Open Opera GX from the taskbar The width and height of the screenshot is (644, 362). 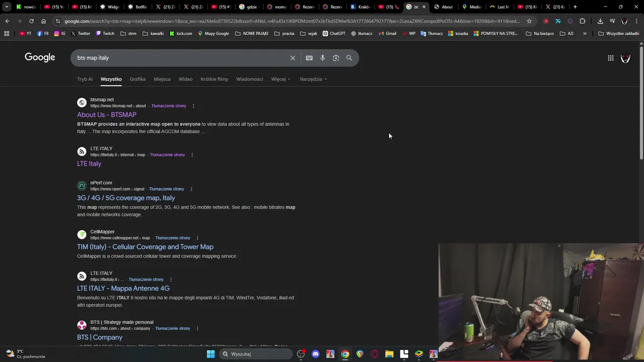pyautogui.click(x=374, y=354)
